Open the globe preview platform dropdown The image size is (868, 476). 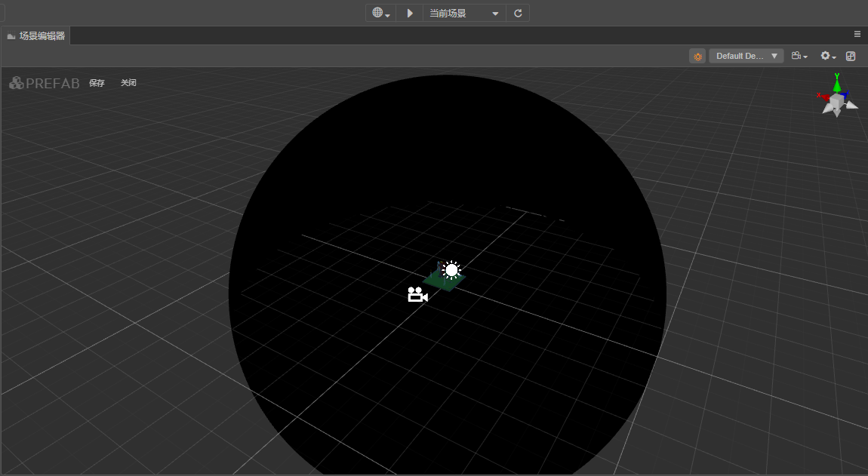(x=381, y=13)
